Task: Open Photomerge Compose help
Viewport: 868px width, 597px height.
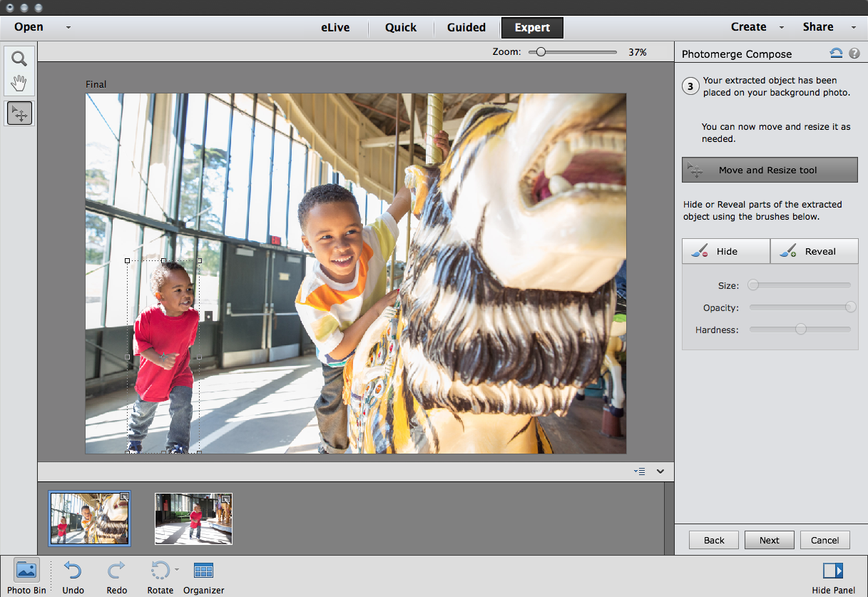Action: [854, 53]
